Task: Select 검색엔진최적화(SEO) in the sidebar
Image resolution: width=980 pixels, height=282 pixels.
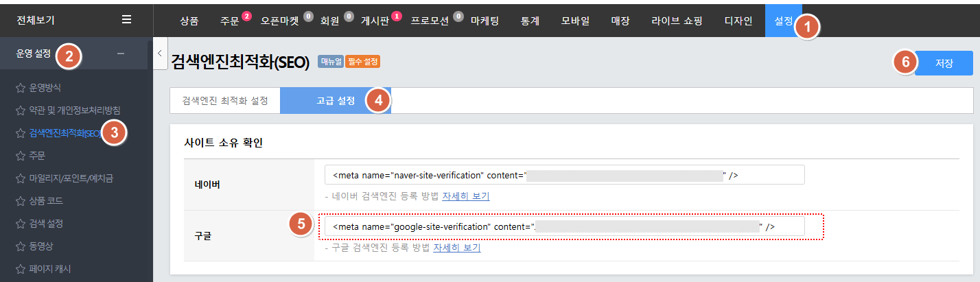Action: (66, 133)
